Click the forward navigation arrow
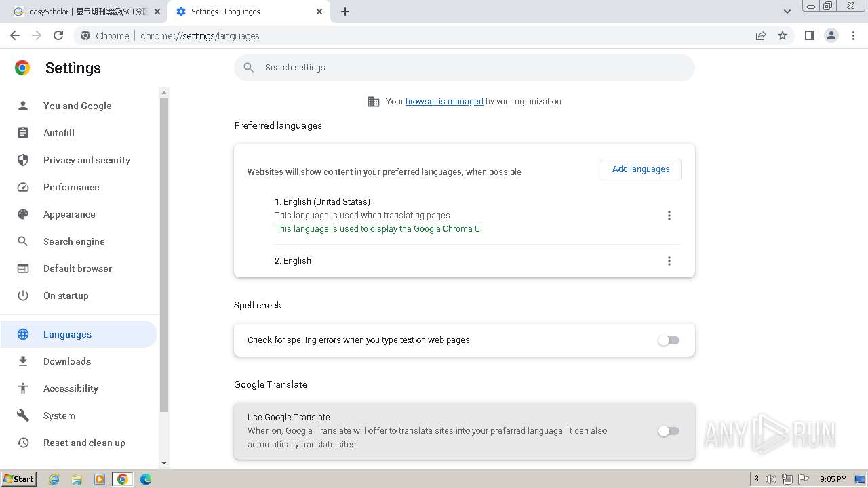Screen dimensions: 868x488 37,35
